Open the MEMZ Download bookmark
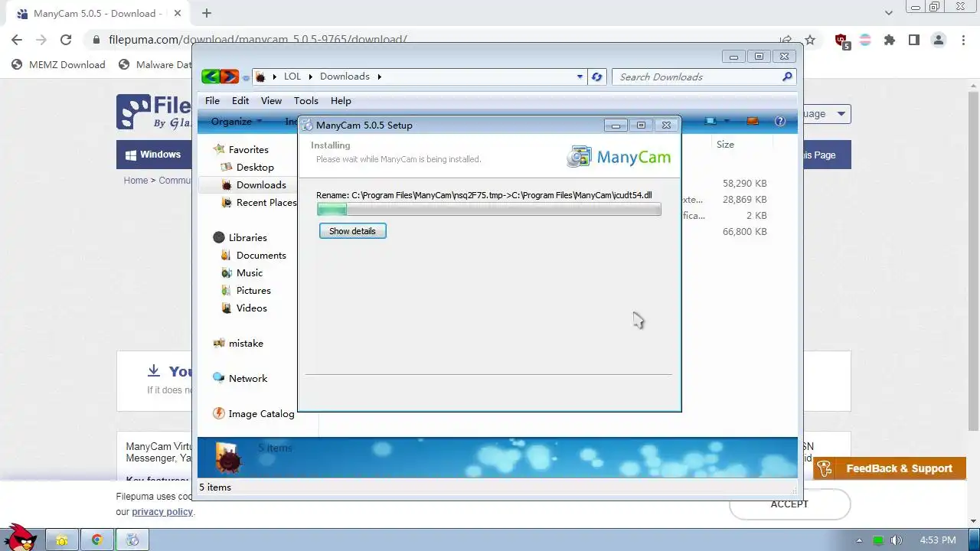Viewport: 980px width, 551px height. click(58, 64)
